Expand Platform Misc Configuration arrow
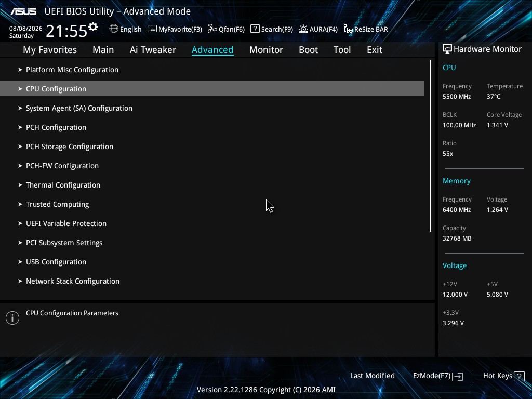Viewport: 532px width, 399px height. click(x=20, y=70)
